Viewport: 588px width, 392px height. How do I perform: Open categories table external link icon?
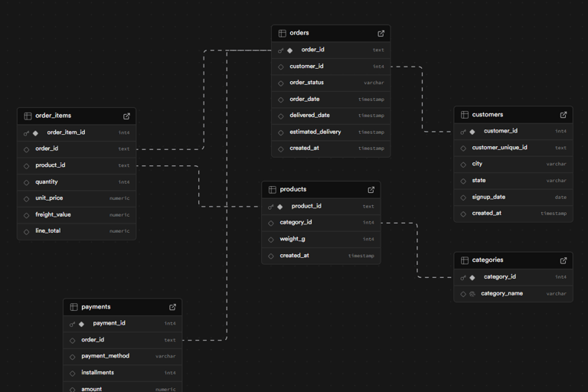(x=563, y=260)
